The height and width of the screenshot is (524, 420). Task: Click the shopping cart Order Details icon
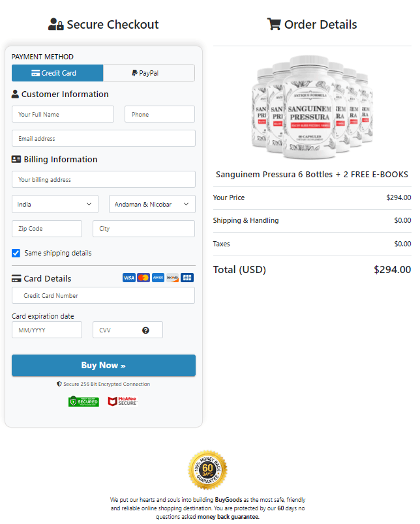(274, 24)
